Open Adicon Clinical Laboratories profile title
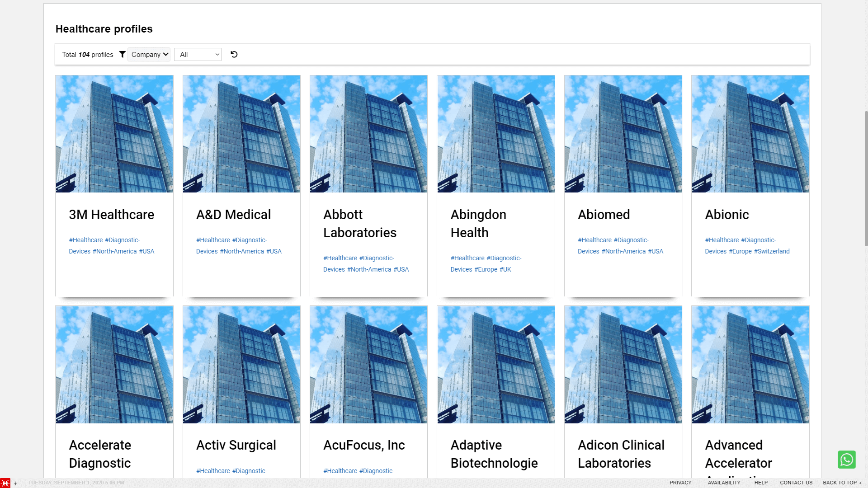Viewport: 868px width, 488px height. coord(621,454)
